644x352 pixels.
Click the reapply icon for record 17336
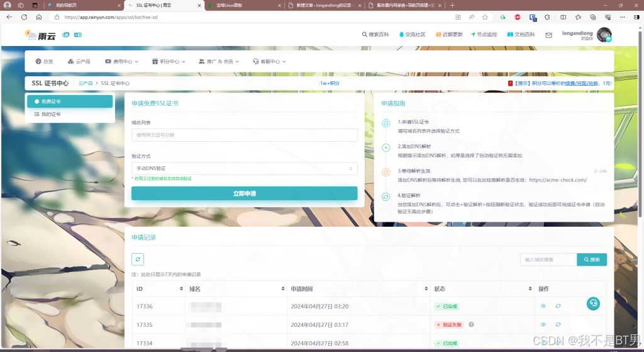558,306
